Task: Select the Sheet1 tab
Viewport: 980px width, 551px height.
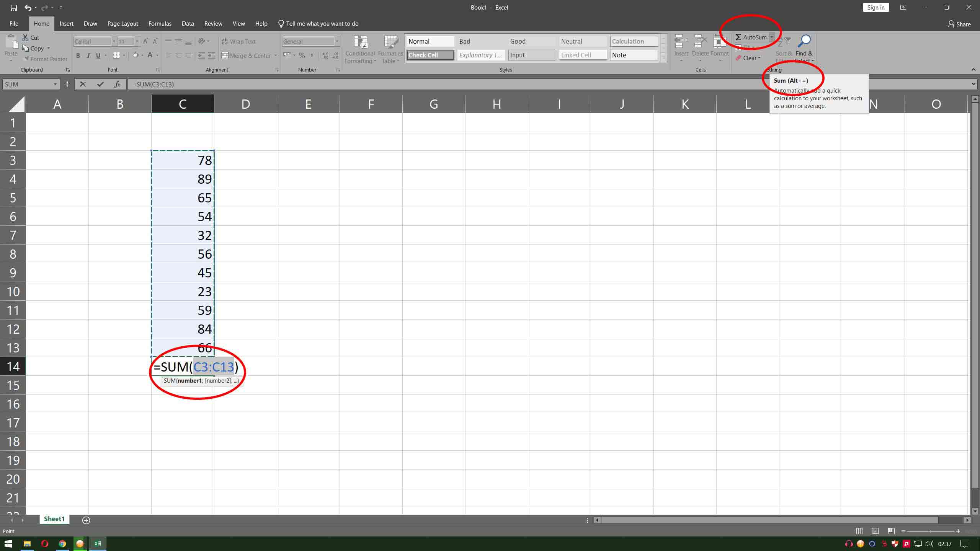Action: (54, 519)
